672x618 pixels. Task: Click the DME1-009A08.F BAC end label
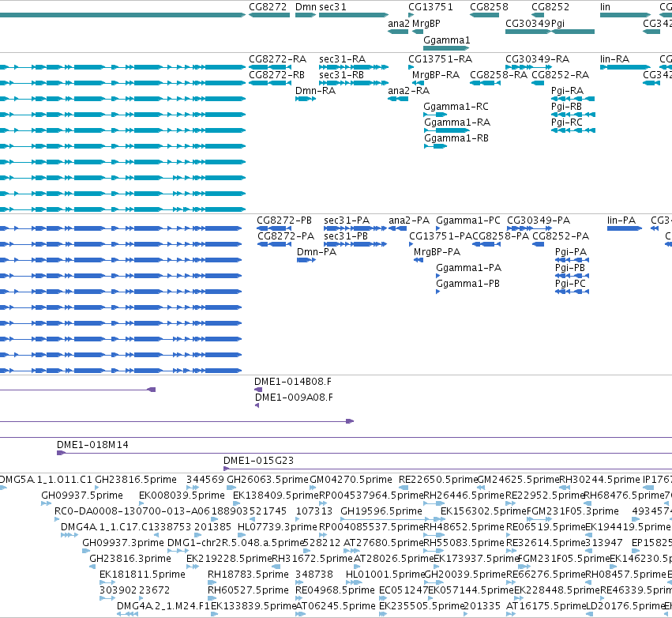294,398
